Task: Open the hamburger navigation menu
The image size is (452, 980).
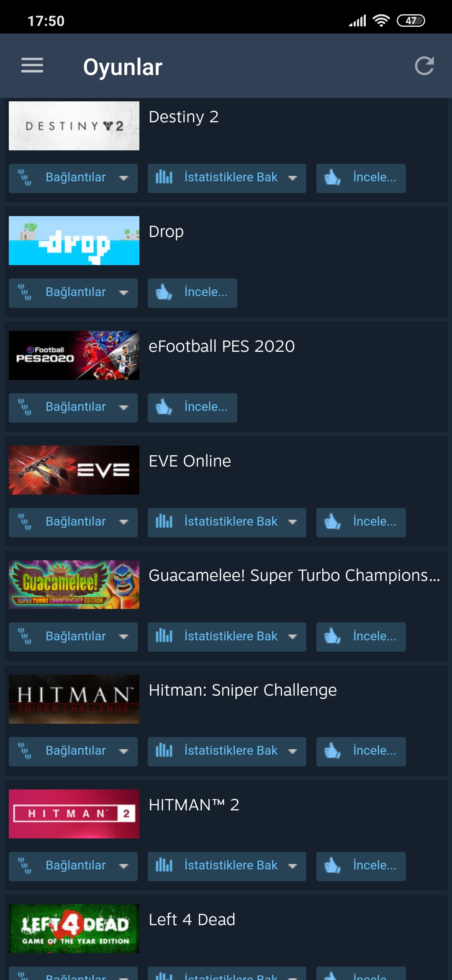Action: click(x=32, y=65)
